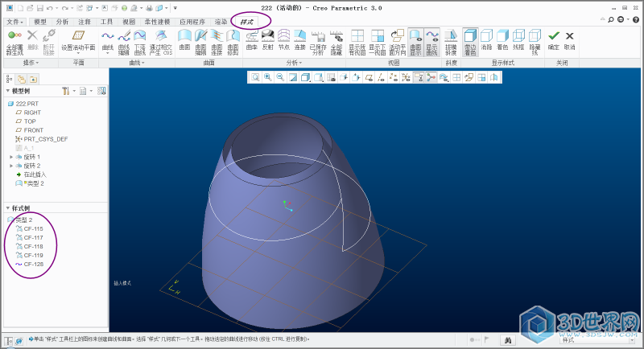Expand the 操作 operations group dropdown
Viewport: 644px width, 349px height.
point(31,63)
